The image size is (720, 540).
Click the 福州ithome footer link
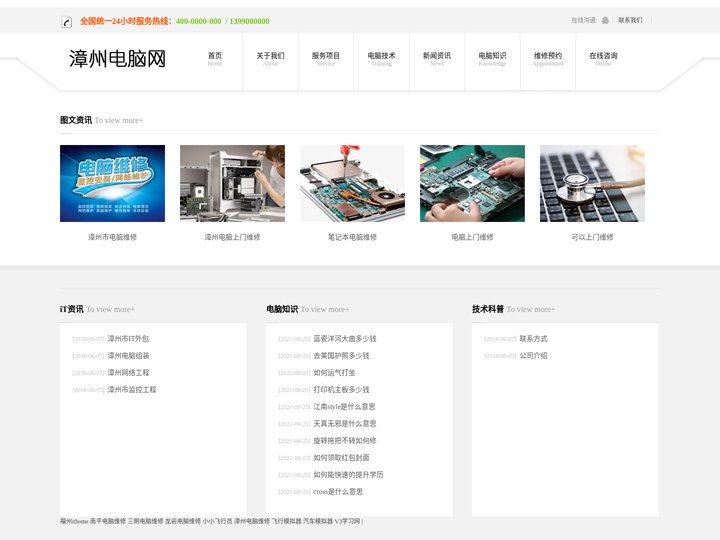tap(74, 521)
